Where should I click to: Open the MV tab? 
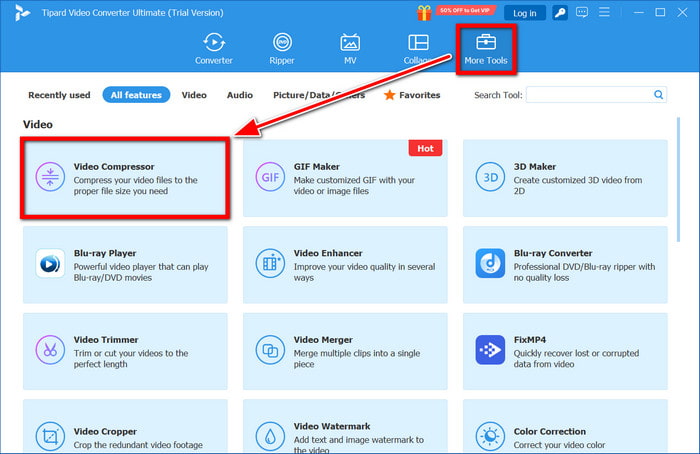point(350,49)
